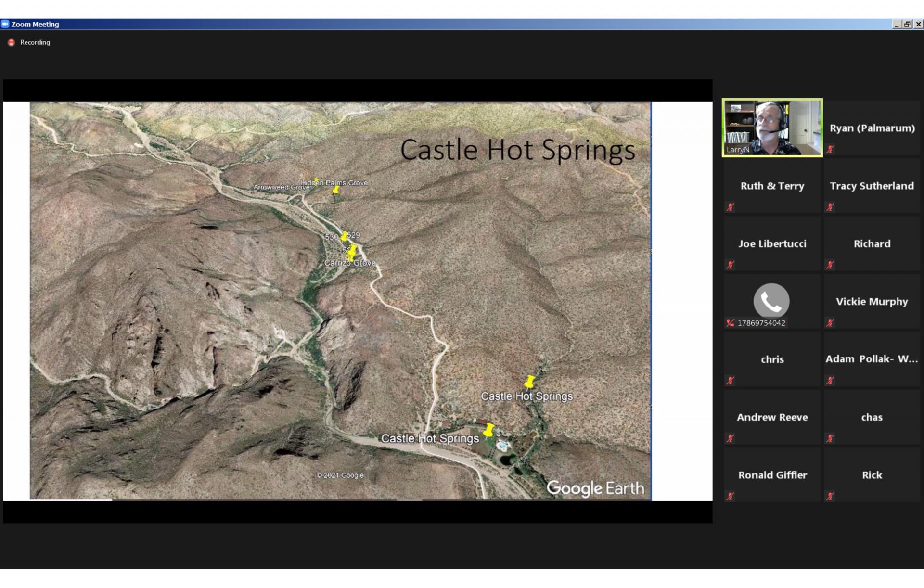Image resolution: width=924 pixels, height=588 pixels.
Task: Click muted mic icon on Vickie Murphy tile
Action: coord(830,323)
